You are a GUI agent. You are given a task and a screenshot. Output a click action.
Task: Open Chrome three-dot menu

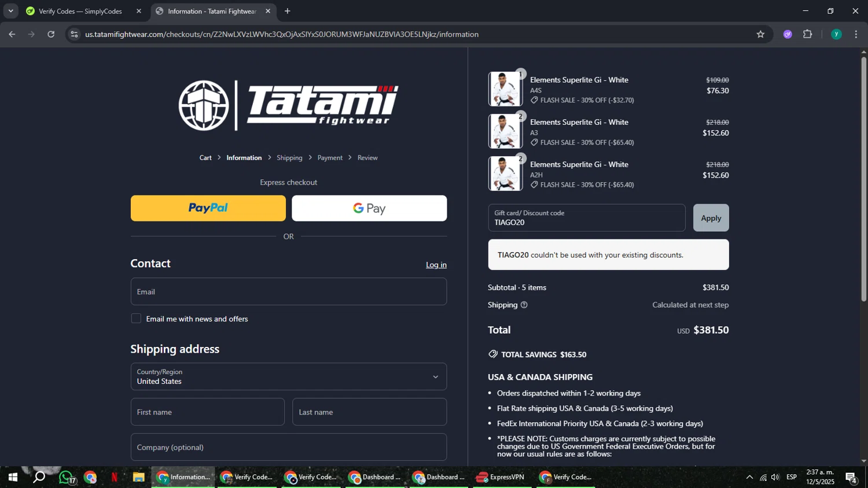click(x=856, y=34)
